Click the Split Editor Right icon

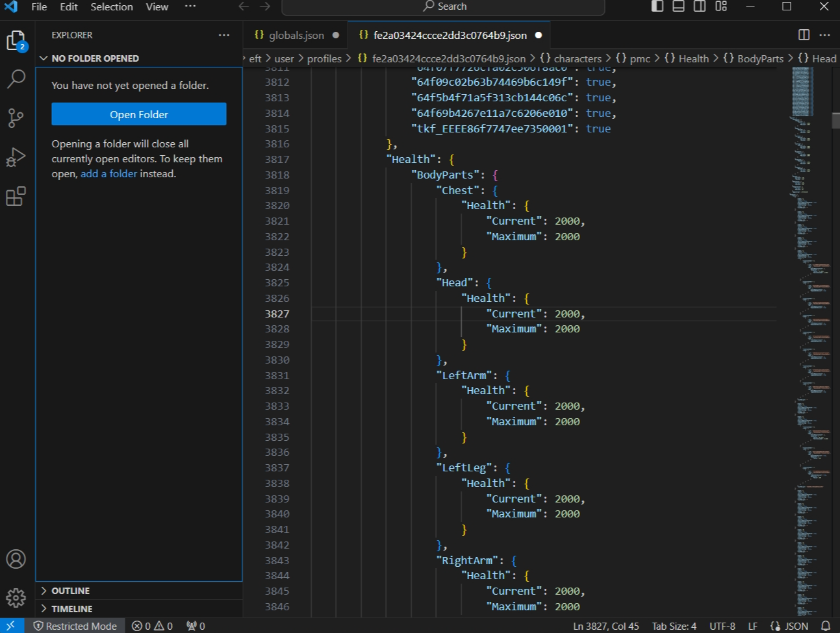pyautogui.click(x=804, y=35)
